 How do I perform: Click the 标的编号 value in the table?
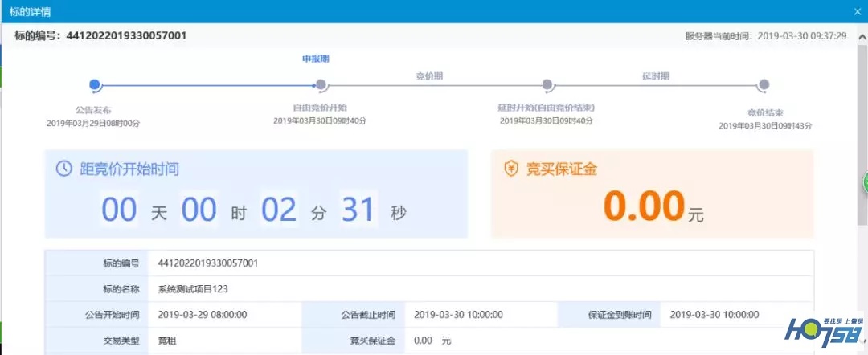click(208, 263)
